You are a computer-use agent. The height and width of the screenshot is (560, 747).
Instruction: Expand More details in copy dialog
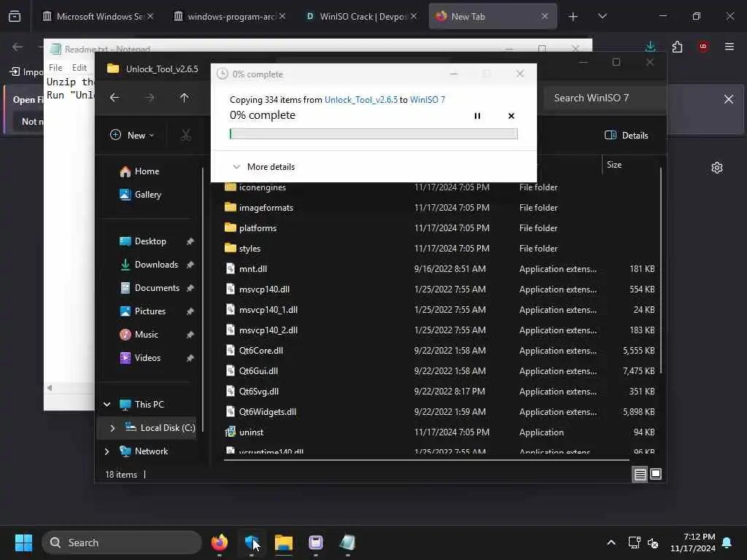pyautogui.click(x=263, y=167)
